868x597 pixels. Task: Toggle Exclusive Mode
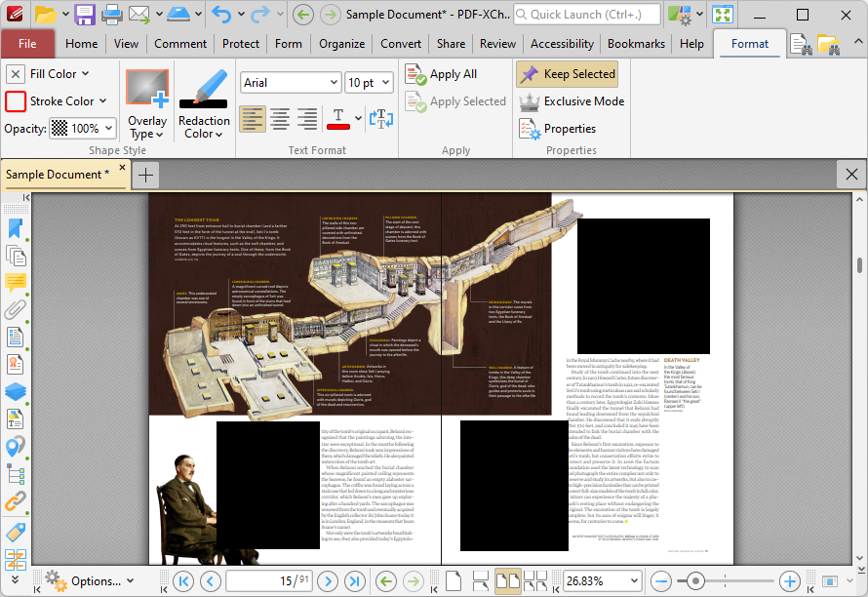(x=572, y=101)
